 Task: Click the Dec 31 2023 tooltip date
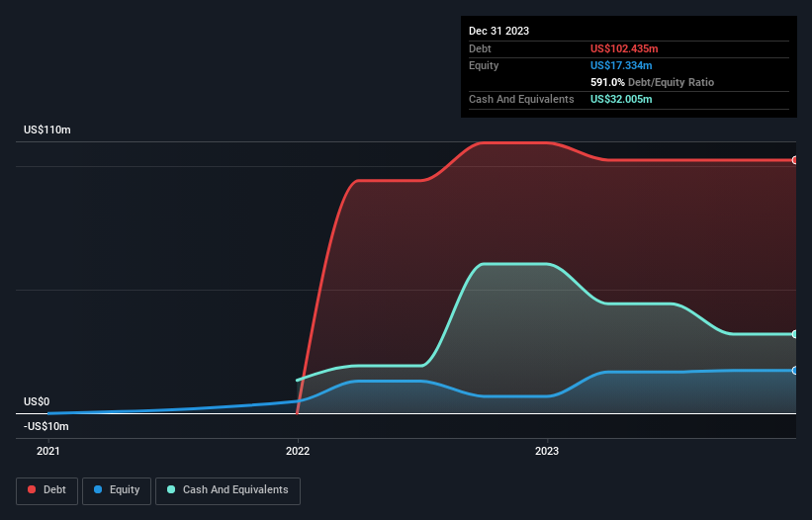tap(498, 31)
